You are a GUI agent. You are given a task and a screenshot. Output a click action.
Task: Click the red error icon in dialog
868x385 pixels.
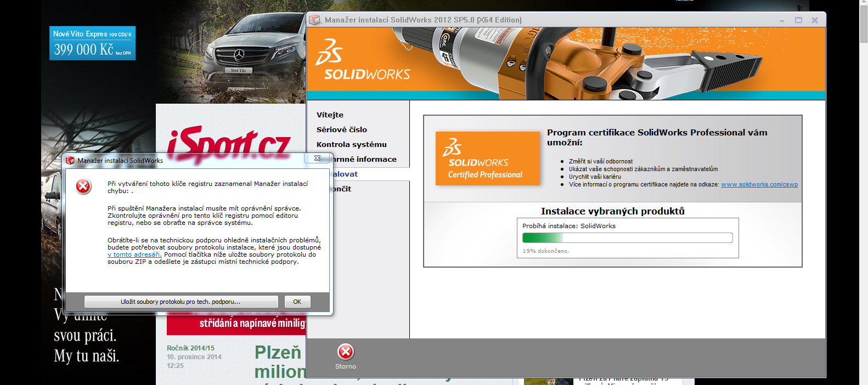pyautogui.click(x=83, y=186)
